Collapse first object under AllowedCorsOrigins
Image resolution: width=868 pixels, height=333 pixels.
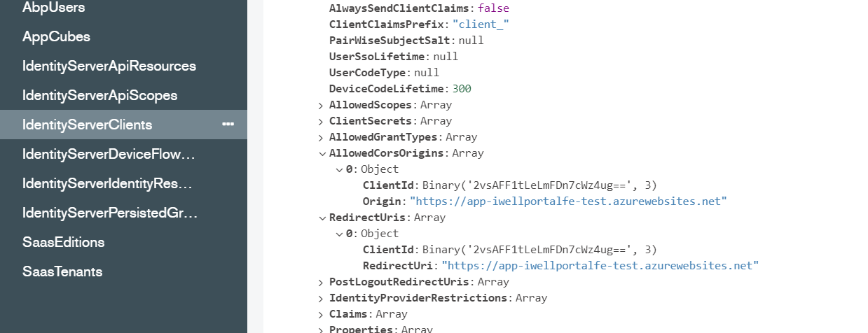coord(338,169)
